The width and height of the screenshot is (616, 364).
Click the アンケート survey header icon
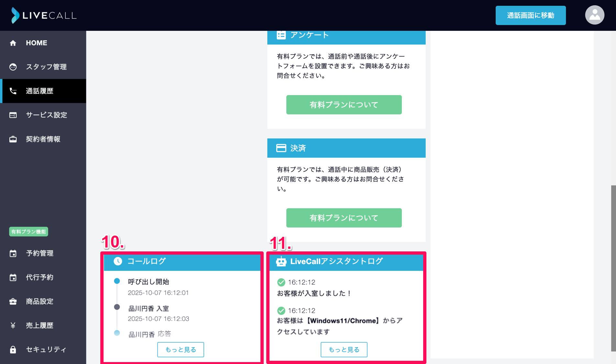click(281, 35)
